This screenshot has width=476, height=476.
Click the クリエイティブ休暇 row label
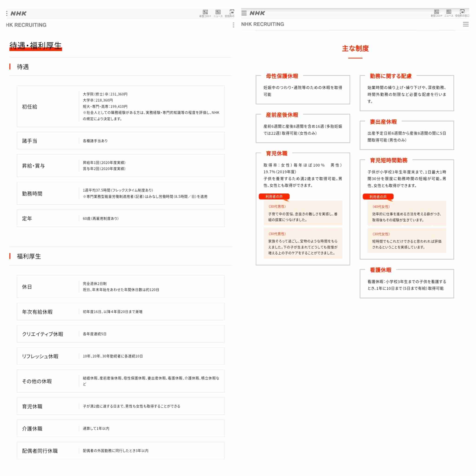coord(43,334)
